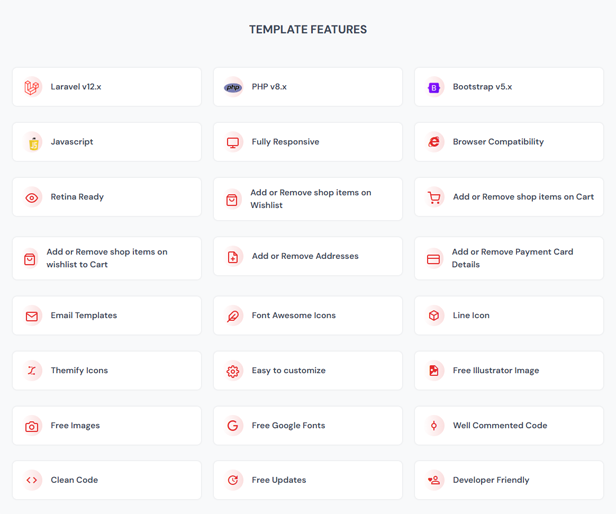Click the Clean Code brackets icon
Screen dimensions: 616x514
tap(32, 480)
